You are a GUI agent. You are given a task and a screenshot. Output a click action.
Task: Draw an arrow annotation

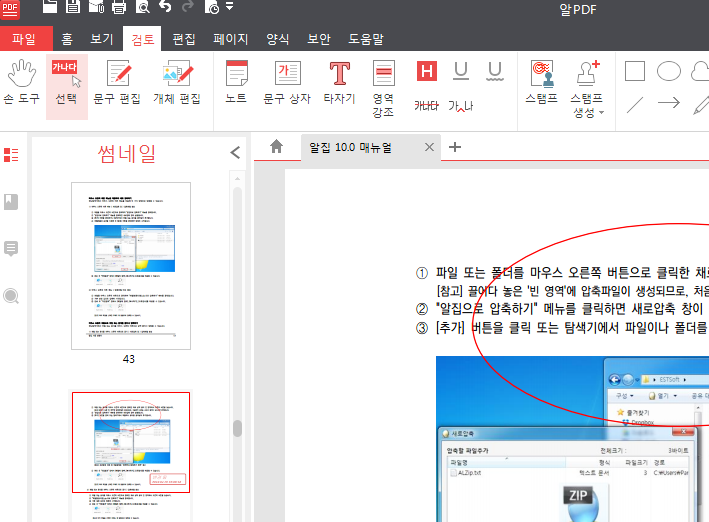tap(669, 103)
